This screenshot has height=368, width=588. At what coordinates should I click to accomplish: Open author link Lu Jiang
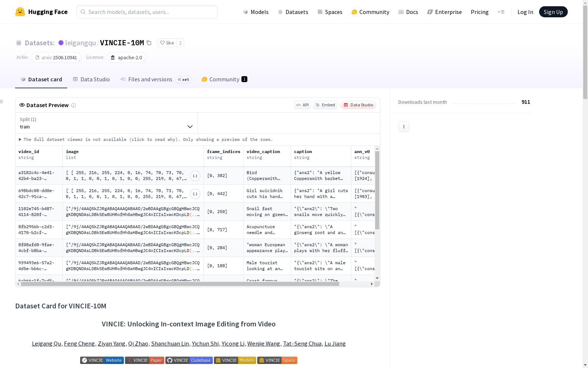pos(335,343)
